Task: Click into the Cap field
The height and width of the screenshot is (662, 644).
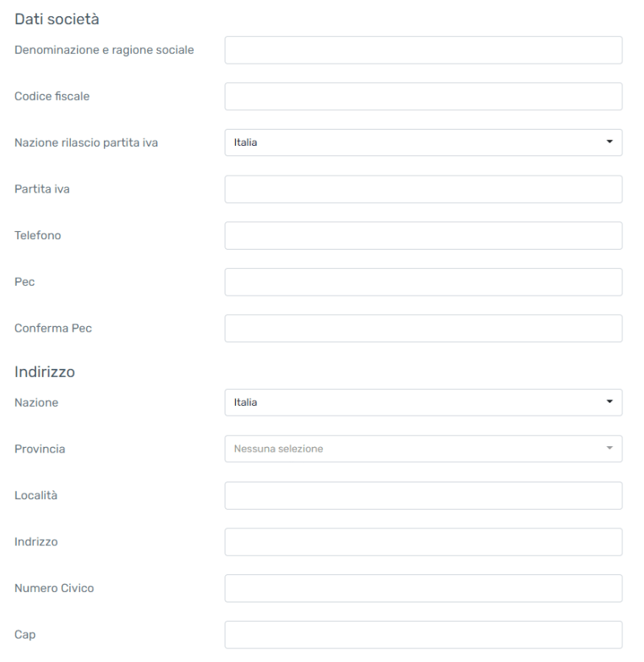Action: 423,635
